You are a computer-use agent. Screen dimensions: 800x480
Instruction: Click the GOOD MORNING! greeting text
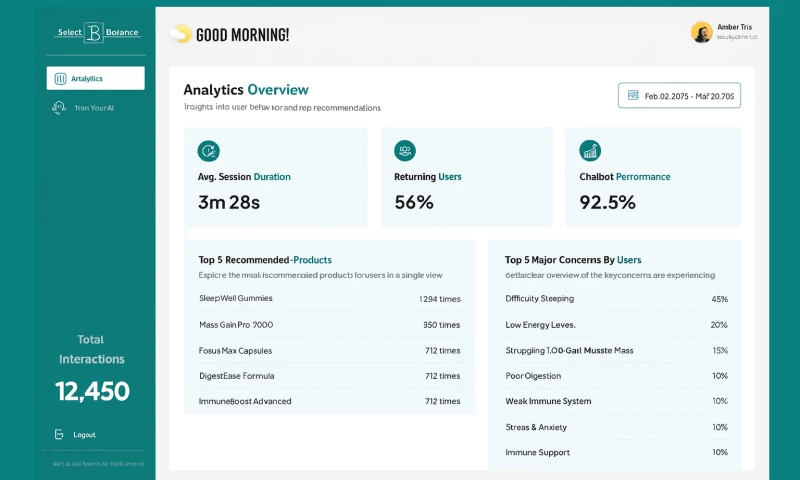pyautogui.click(x=242, y=35)
